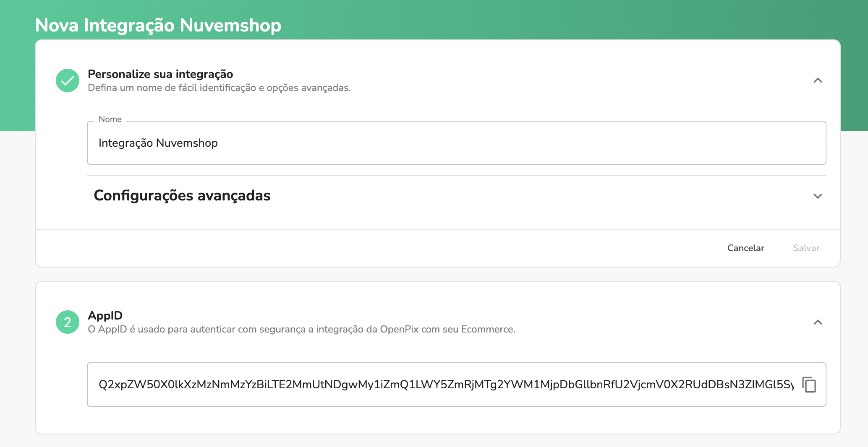Viewport: 868px width, 447px height.
Task: Click the Nome field label
Action: click(x=110, y=119)
